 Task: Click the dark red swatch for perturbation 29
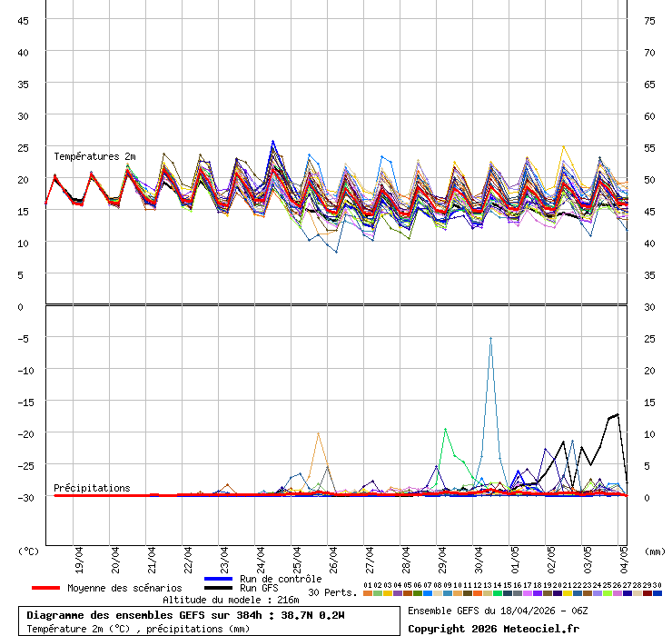point(647,593)
